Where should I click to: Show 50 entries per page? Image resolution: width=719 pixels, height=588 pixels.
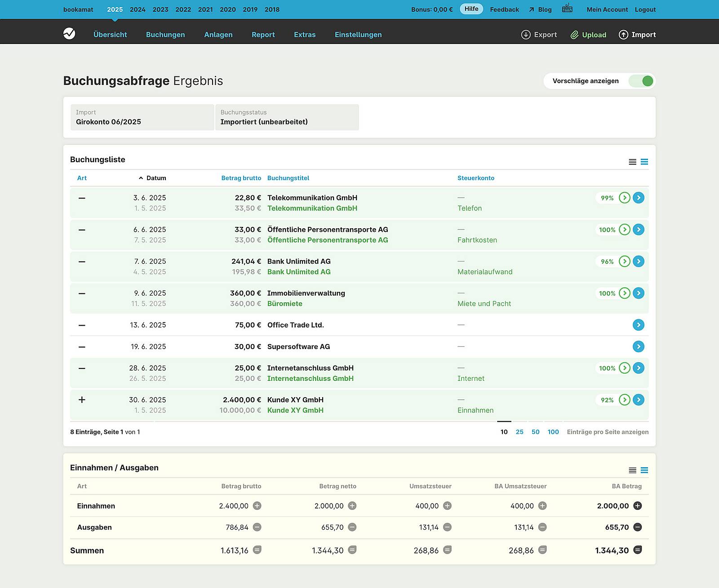535,432
